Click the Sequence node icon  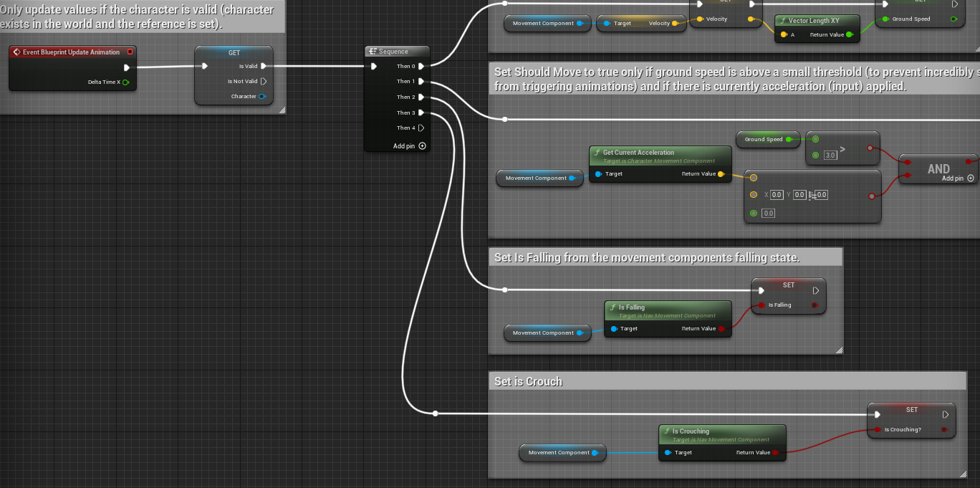tap(372, 51)
